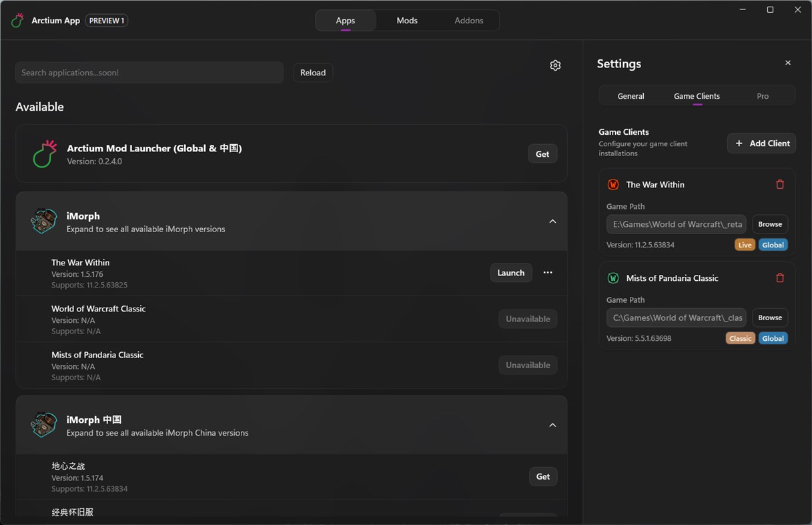Click the Mists of Pandaria Classic client logo
The width and height of the screenshot is (812, 525).
(x=613, y=278)
